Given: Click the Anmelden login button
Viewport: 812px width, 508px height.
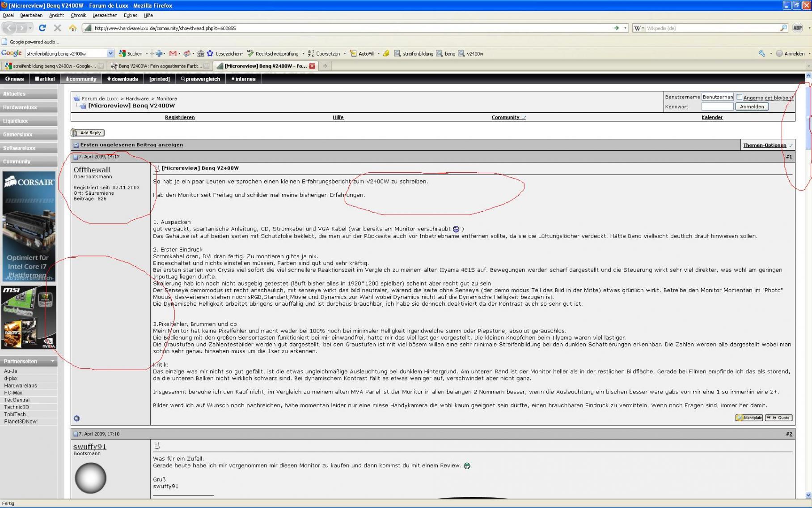Looking at the screenshot, I should (752, 107).
